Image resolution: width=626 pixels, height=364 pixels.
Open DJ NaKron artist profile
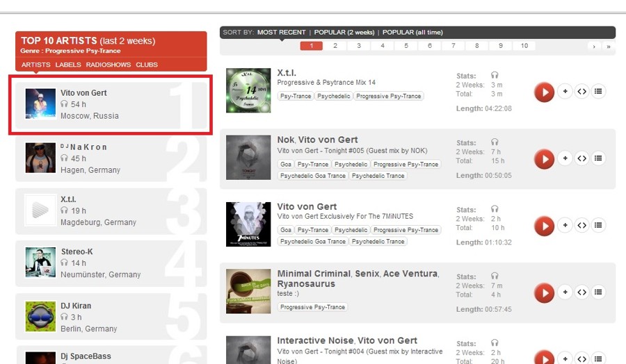83,147
